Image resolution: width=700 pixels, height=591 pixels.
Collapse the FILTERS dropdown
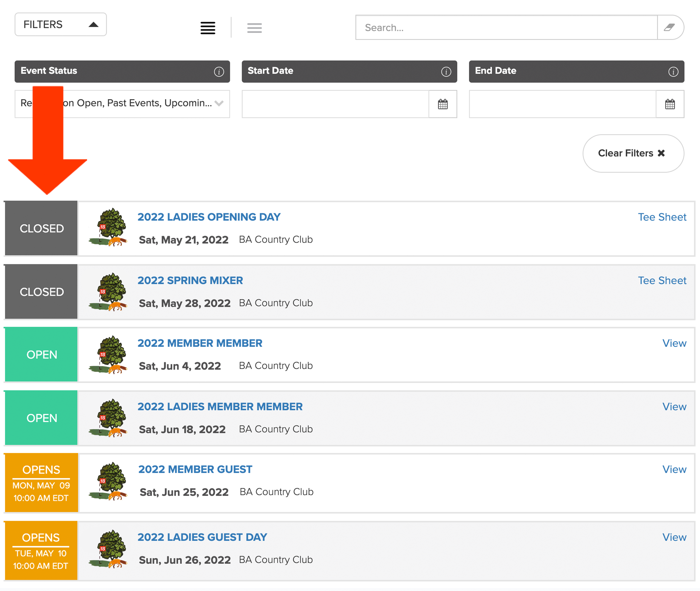(x=61, y=24)
